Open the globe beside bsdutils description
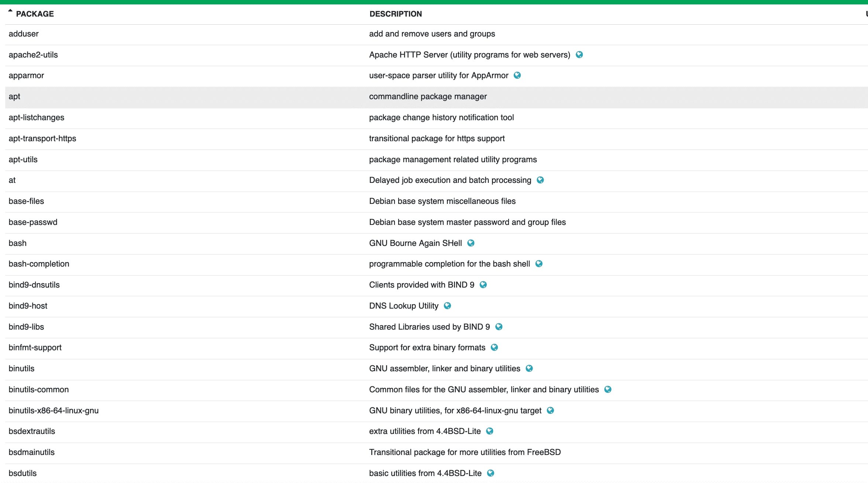 tap(490, 473)
